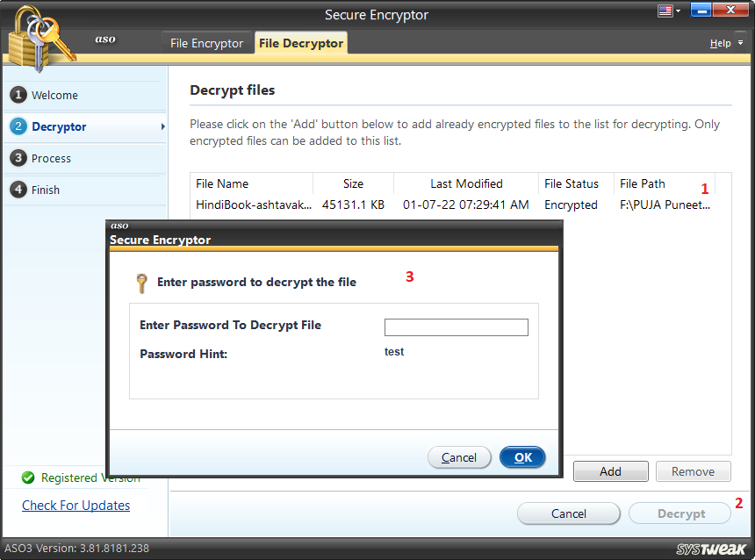The image size is (755, 560).
Task: Click the key icon in the password dialog
Action: click(142, 283)
